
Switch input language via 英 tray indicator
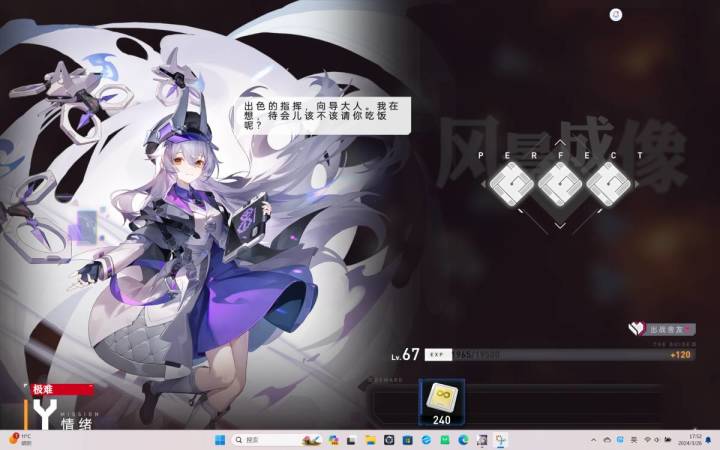pos(634,440)
